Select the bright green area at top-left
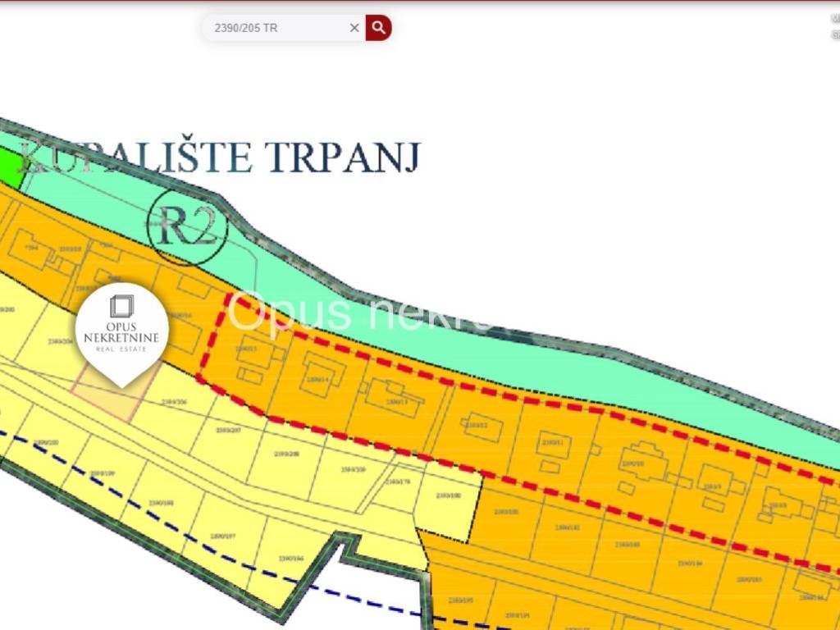Image resolution: width=840 pixels, height=630 pixels. point(10,162)
